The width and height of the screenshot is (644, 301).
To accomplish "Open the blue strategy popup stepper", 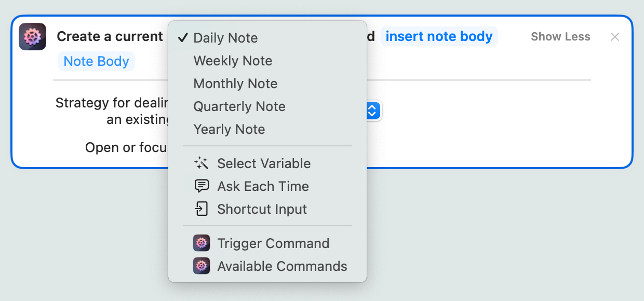I will (373, 111).
